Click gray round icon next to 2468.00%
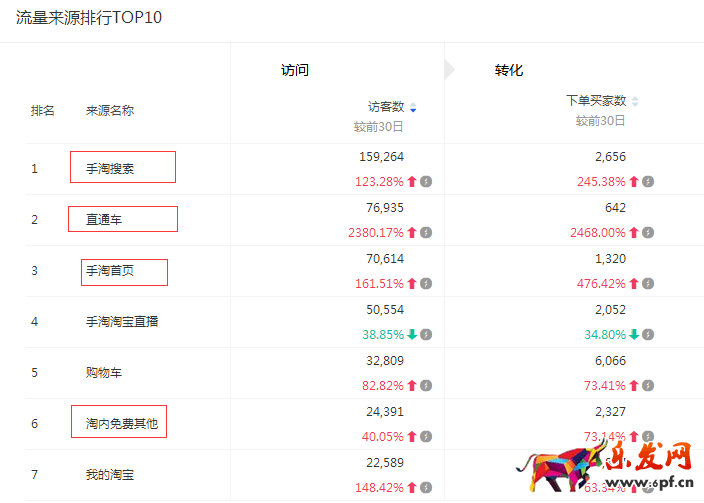Image resolution: width=704 pixels, height=503 pixels. coord(649,233)
